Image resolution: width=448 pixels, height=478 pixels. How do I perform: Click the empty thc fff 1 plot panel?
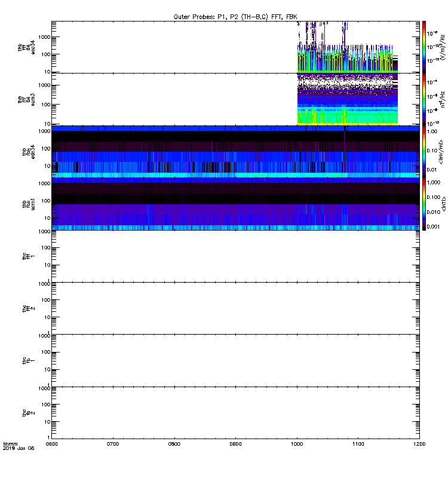tap(235, 256)
